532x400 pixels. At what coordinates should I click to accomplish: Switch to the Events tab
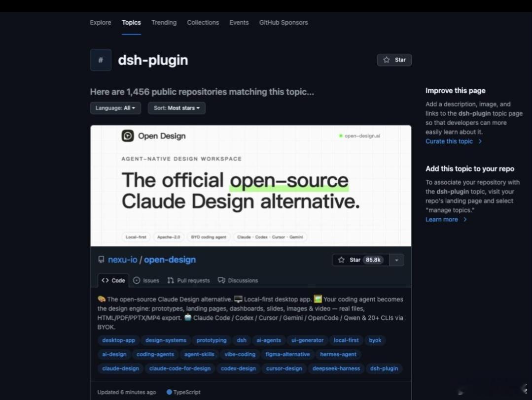[x=239, y=22]
